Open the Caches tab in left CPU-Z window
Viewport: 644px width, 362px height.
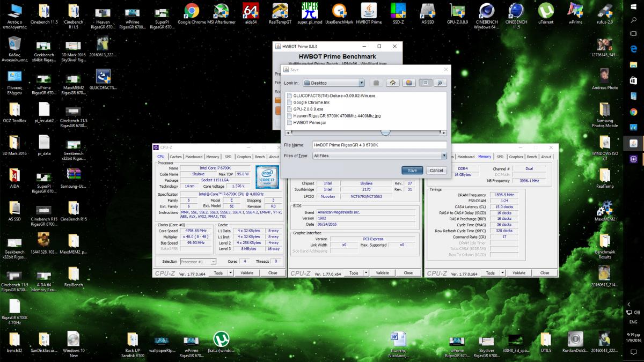point(175,157)
